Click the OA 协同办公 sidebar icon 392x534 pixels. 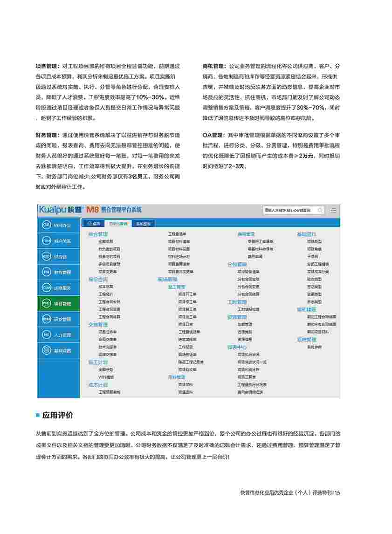pyautogui.click(x=46, y=225)
